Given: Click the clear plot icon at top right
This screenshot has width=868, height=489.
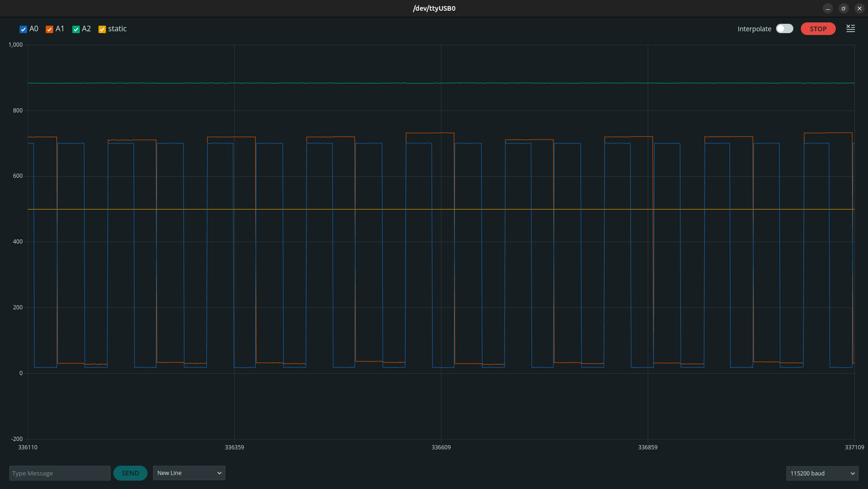Looking at the screenshot, I should (851, 29).
